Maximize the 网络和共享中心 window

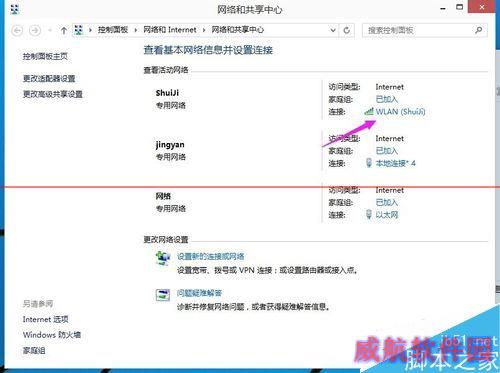[x=460, y=7]
